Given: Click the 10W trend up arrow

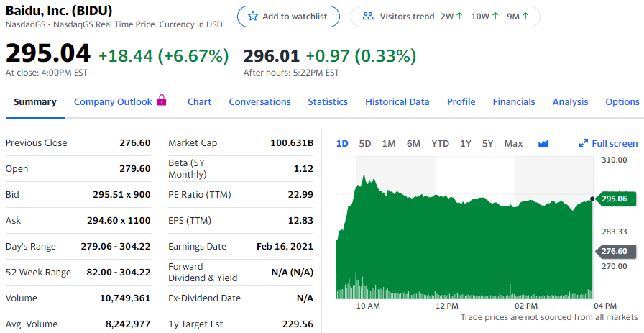Looking at the screenshot, I should 495,16.
